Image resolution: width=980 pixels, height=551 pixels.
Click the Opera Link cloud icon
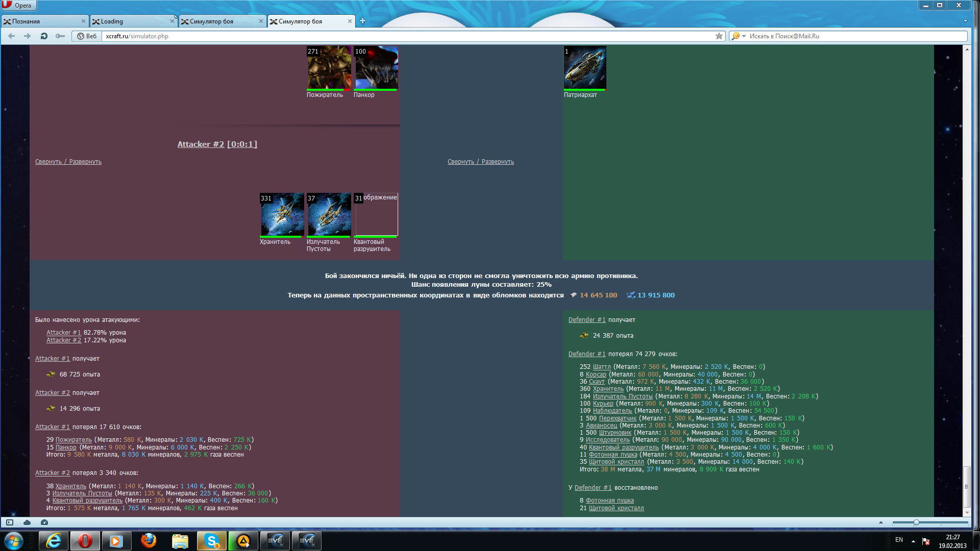(27, 522)
